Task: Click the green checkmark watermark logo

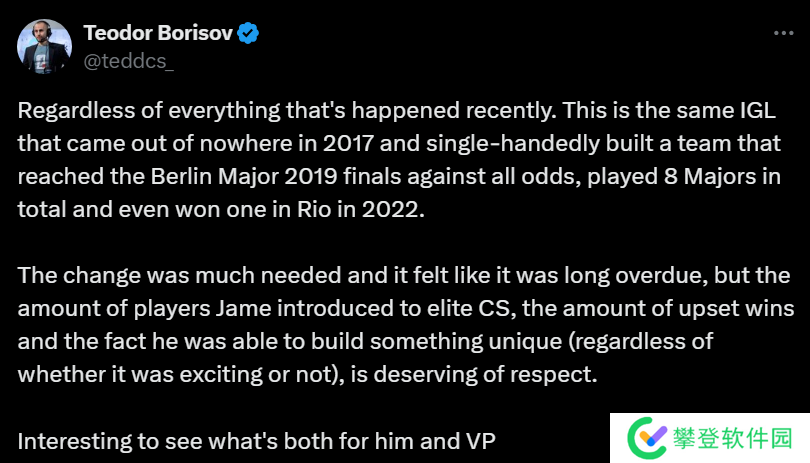Action: [645, 436]
